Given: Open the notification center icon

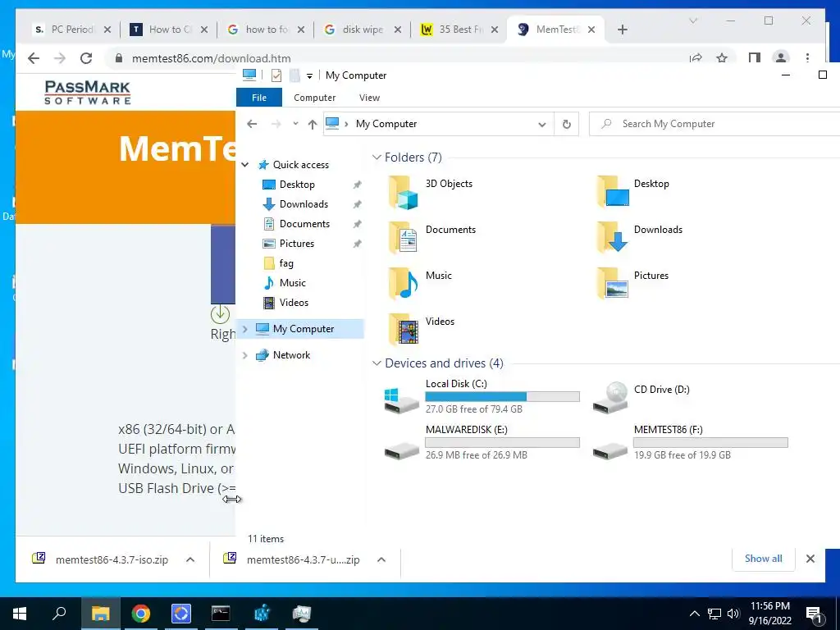Looking at the screenshot, I should coord(814,614).
